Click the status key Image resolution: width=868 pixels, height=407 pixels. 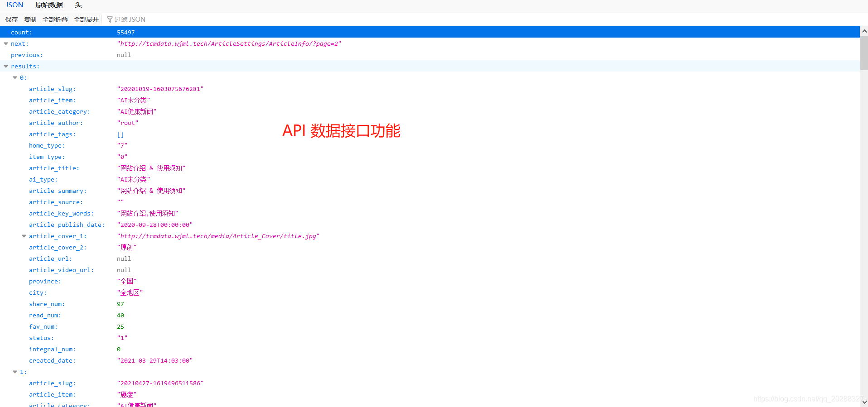pyautogui.click(x=41, y=338)
